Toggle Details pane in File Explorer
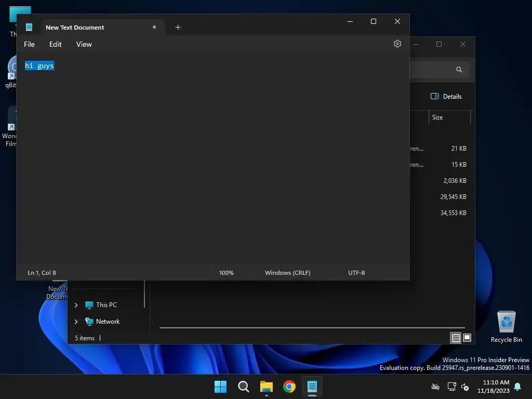This screenshot has height=399, width=532. 446,96
